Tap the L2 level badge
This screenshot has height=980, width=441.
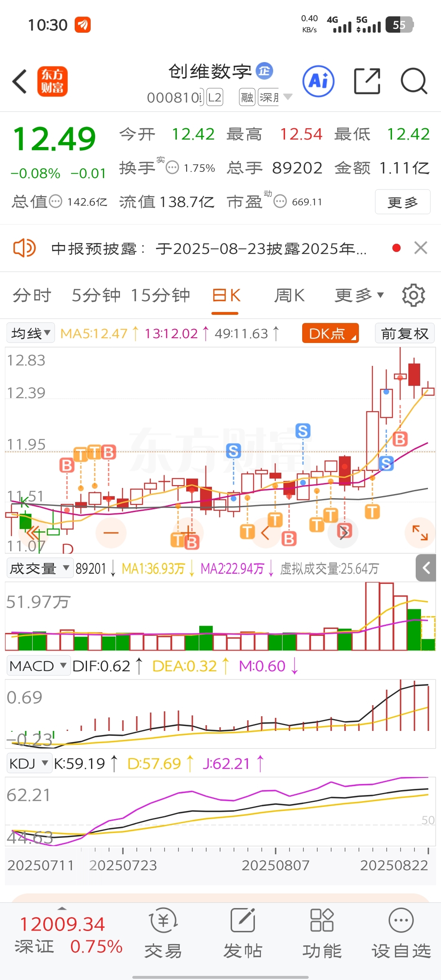click(215, 97)
